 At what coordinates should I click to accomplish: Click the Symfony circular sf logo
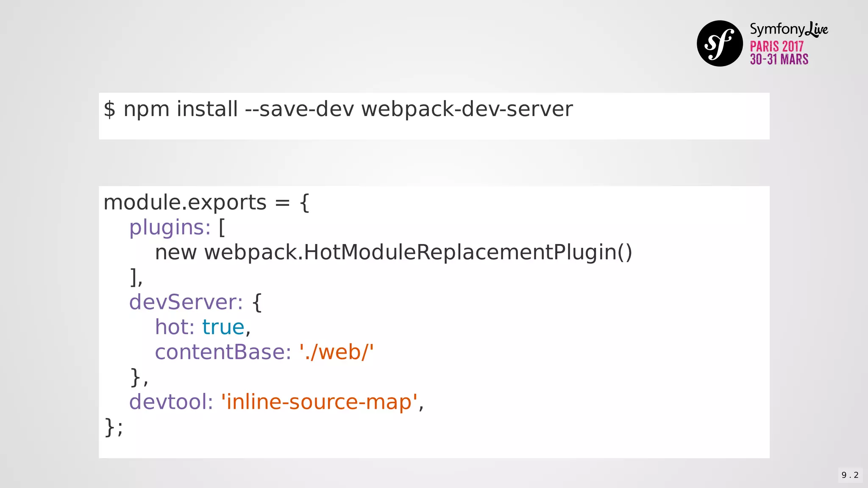pos(720,43)
